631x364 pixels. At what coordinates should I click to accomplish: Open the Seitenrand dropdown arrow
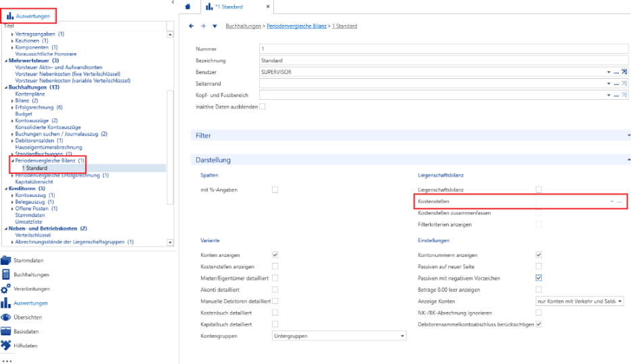click(609, 84)
